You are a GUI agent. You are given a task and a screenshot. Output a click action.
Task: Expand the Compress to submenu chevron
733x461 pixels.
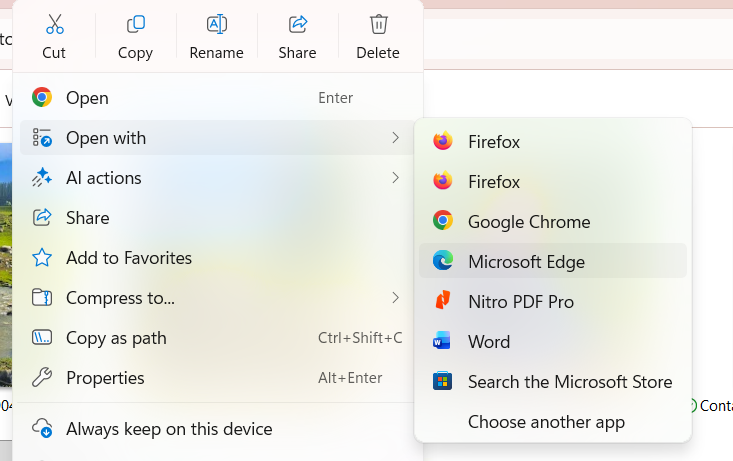(x=395, y=297)
